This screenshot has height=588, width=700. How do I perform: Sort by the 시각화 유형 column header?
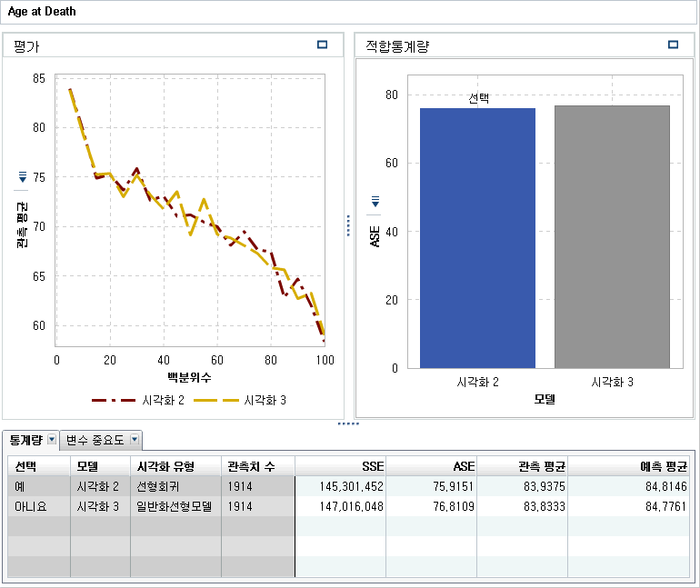click(175, 466)
